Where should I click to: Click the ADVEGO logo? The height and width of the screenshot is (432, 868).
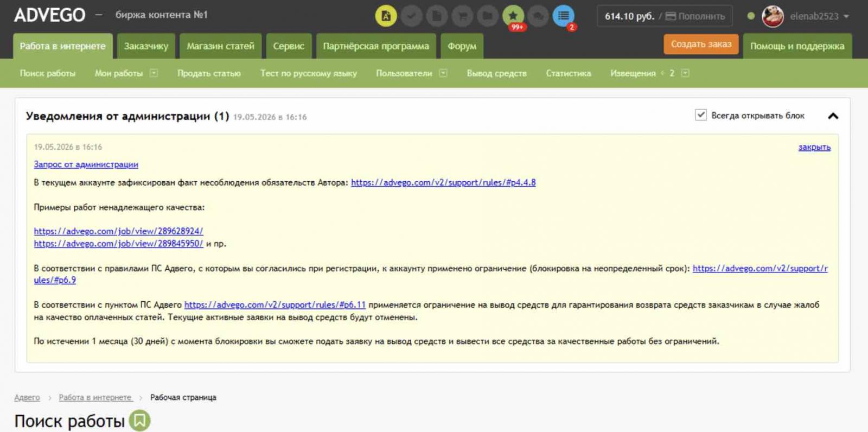pos(50,15)
